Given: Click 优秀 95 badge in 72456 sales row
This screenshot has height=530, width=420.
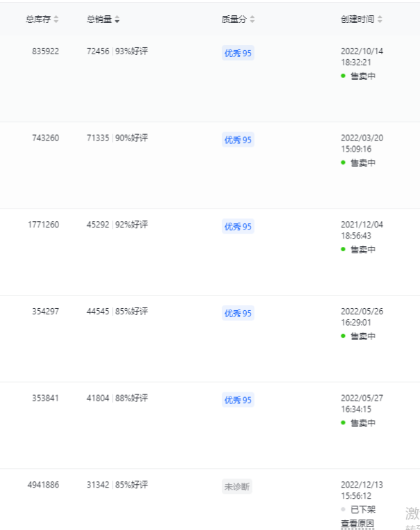Looking at the screenshot, I should pos(238,54).
